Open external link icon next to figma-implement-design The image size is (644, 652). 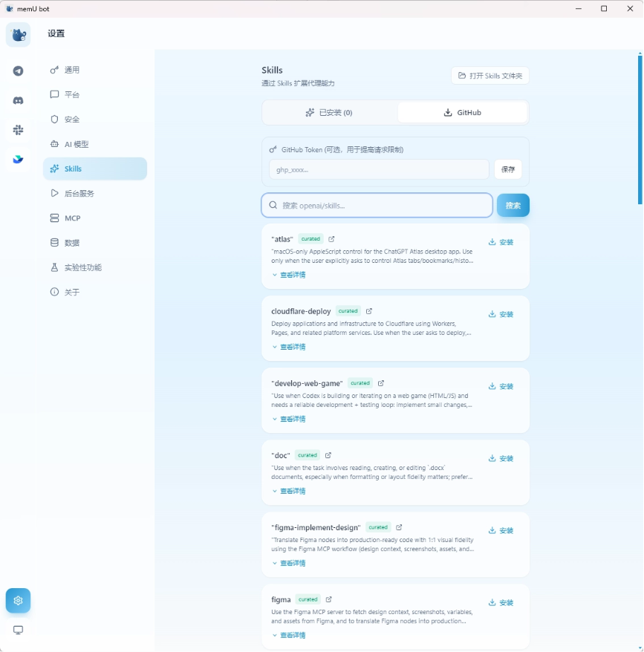399,527
